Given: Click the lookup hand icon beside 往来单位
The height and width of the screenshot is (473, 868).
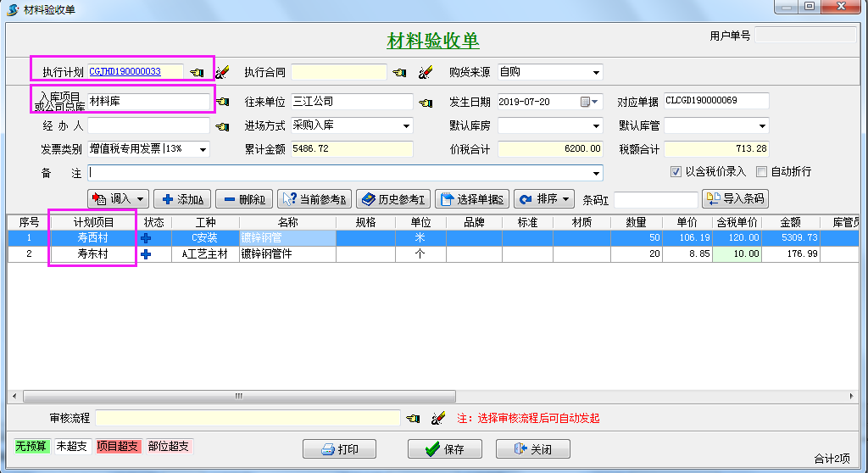Looking at the screenshot, I should click(426, 103).
